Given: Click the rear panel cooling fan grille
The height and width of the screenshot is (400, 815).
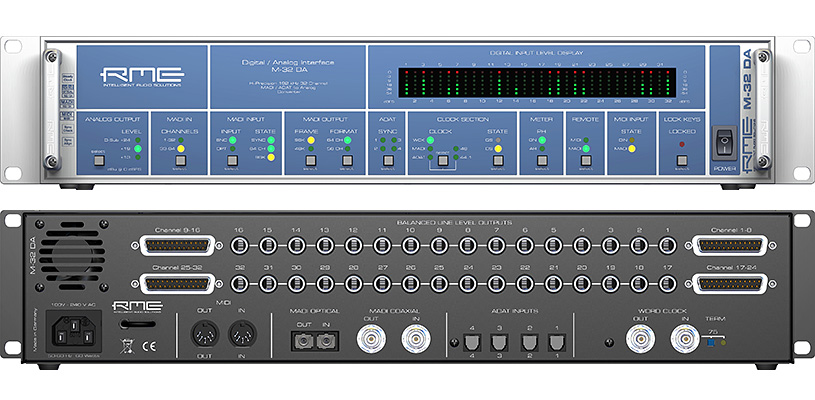Looking at the screenshot, I should click(72, 256).
